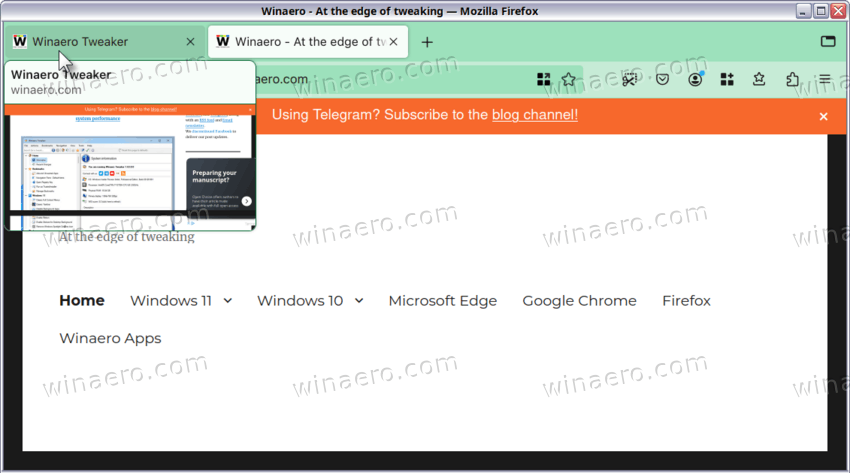This screenshot has height=473, width=850.
Task: Open the QR/app grid icon in address bar
Action: [543, 80]
